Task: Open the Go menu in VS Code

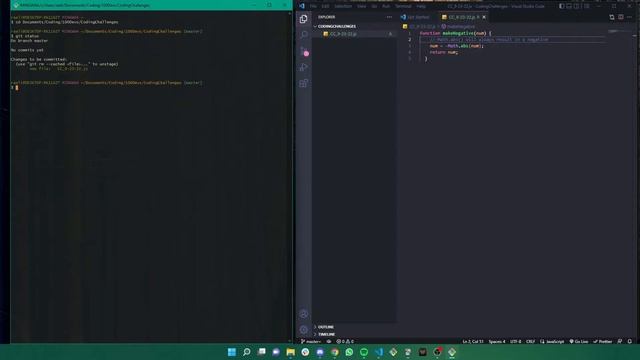Action: pos(374,6)
